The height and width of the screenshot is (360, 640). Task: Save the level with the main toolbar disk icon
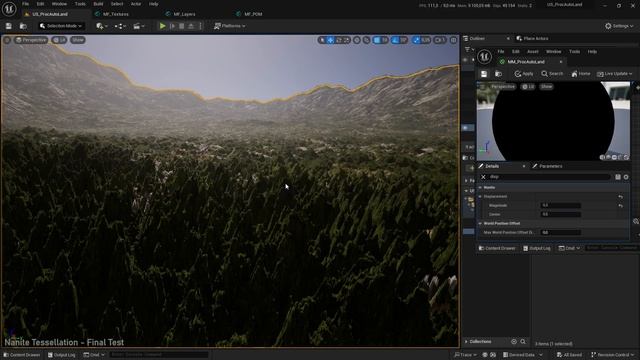[9, 26]
